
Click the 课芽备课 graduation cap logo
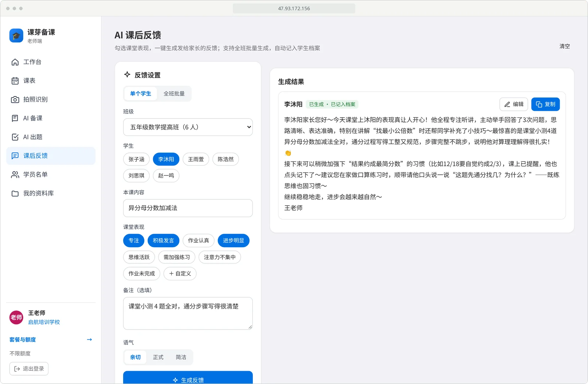[16, 36]
